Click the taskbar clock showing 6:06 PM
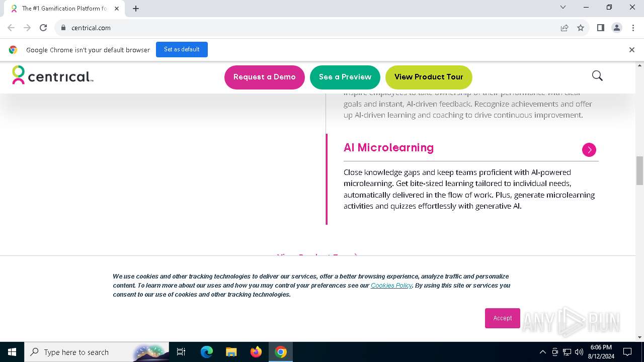 [x=601, y=352]
